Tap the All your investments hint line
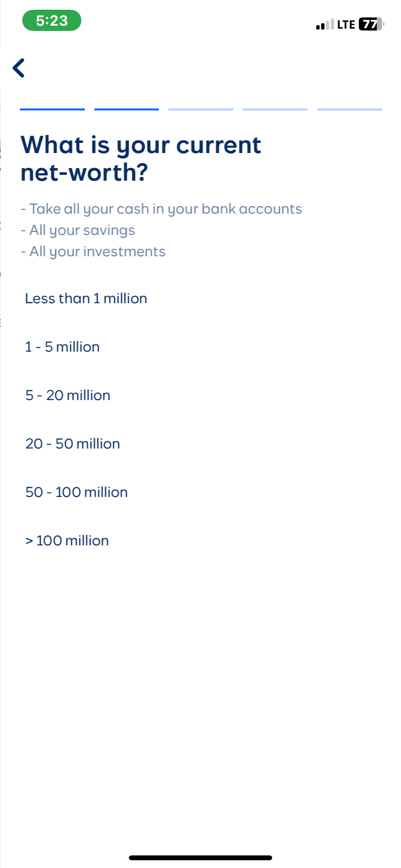Viewport: 401px width, 868px height. click(93, 251)
